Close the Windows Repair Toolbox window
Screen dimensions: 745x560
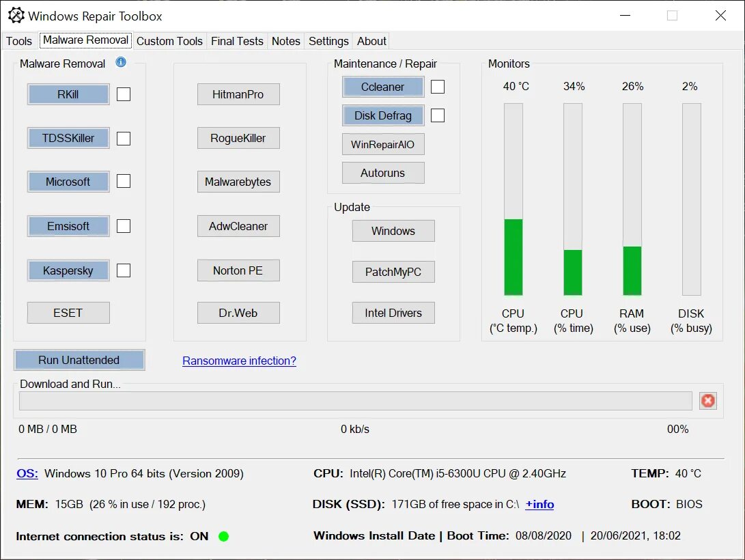coord(720,16)
